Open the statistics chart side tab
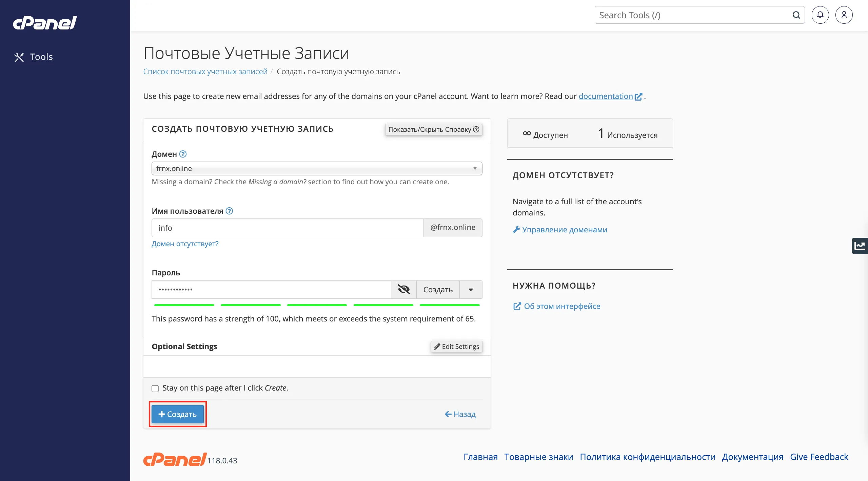 tap(860, 246)
